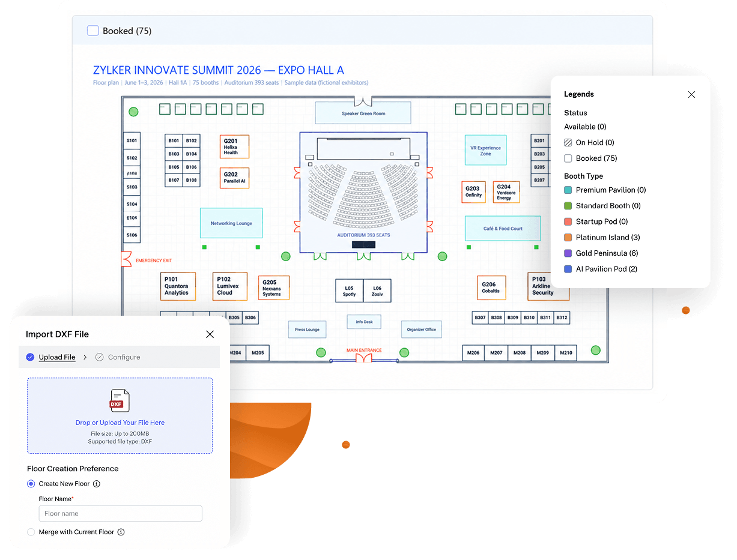Select the Merge with Current Floor option
737x560 pixels.
[x=31, y=532]
